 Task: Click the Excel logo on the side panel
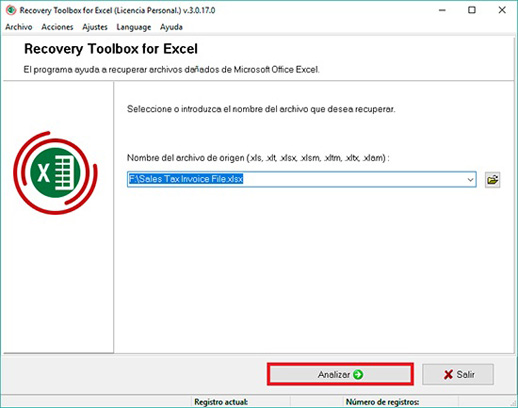[x=55, y=173]
